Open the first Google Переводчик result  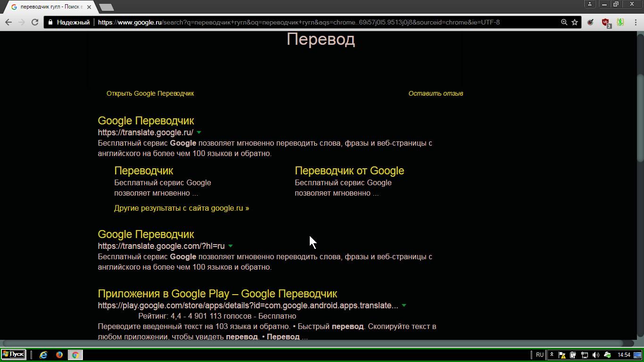146,121
